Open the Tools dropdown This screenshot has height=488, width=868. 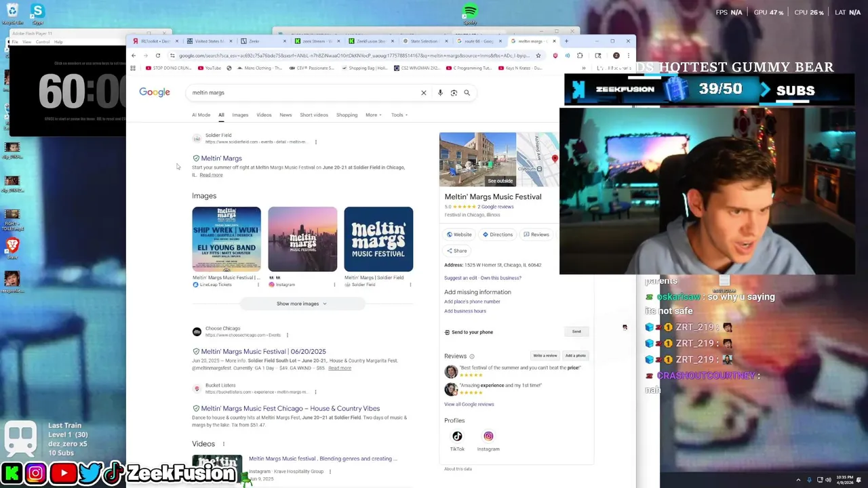(x=399, y=115)
